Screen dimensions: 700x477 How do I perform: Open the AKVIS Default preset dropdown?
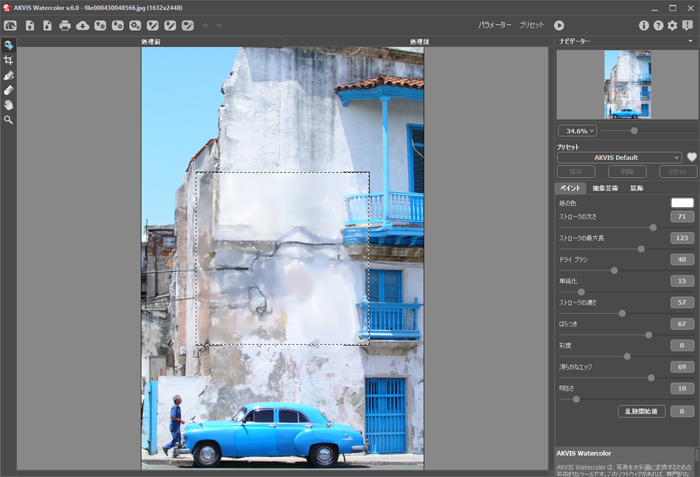619,157
